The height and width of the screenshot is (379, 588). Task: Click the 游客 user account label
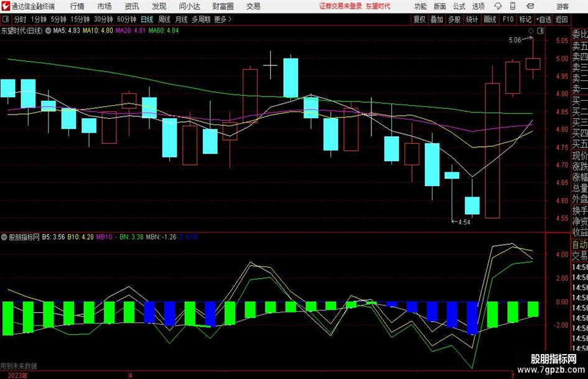562,6
